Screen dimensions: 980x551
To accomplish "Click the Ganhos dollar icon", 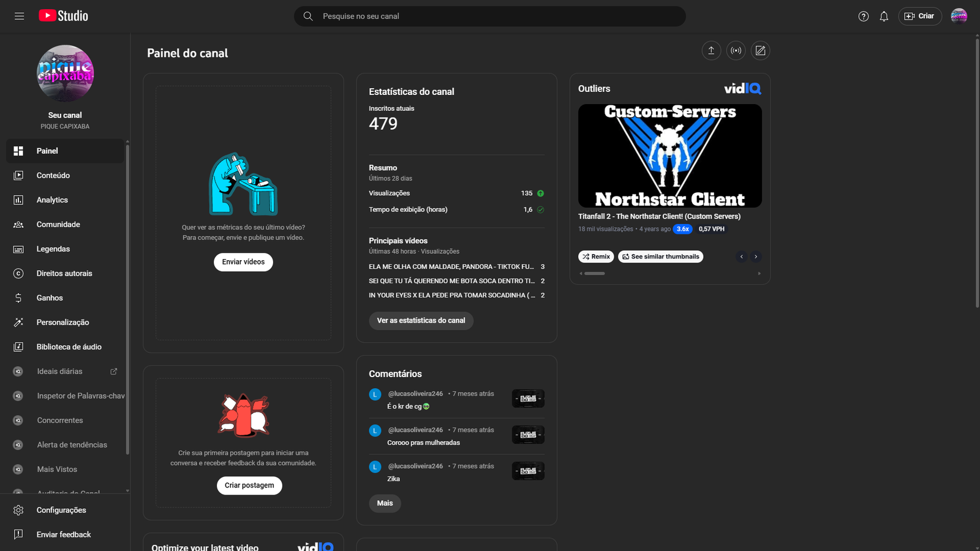I will coord(18,298).
